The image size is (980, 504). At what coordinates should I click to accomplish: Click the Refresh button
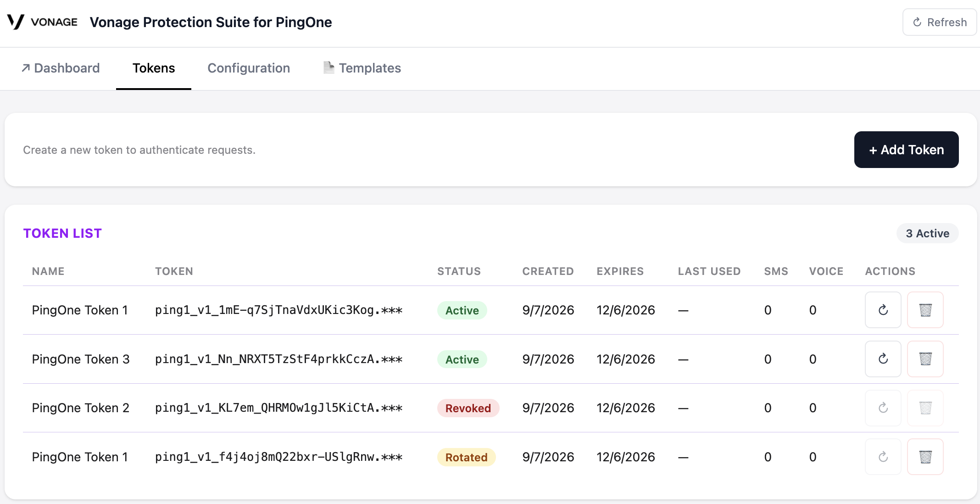(939, 22)
